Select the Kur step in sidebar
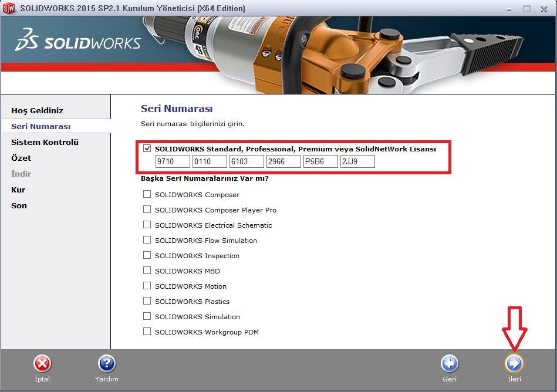 click(18, 190)
